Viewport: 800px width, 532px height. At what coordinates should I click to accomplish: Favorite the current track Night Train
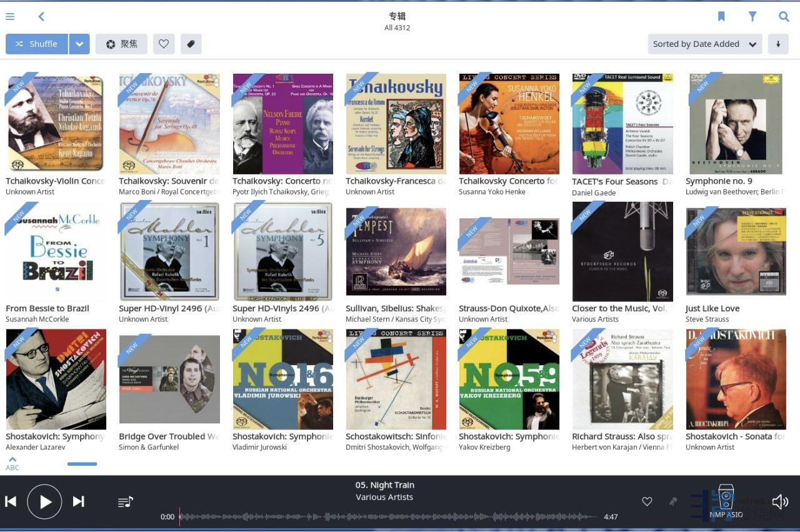coord(647,501)
